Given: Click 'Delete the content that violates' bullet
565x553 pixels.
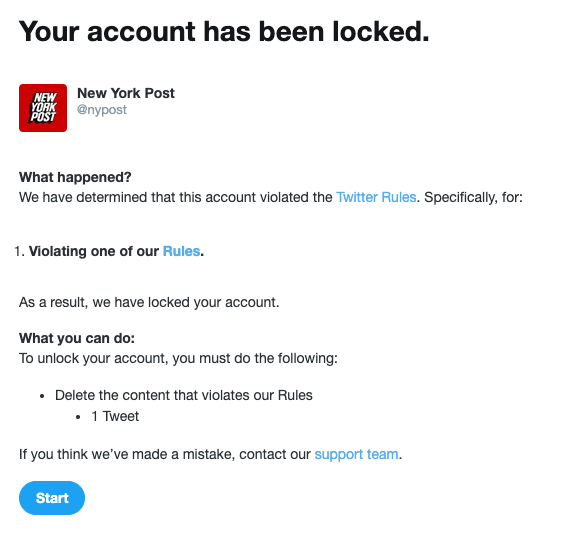Looking at the screenshot, I should (x=184, y=396).
